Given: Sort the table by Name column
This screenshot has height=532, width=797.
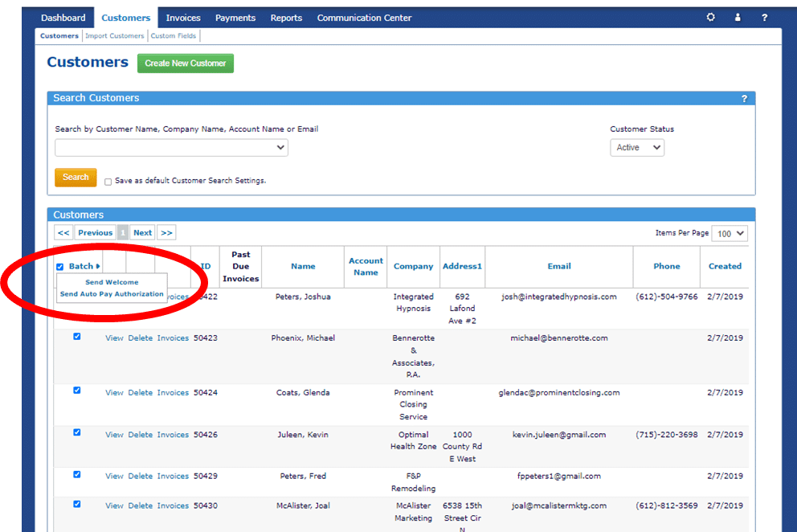Looking at the screenshot, I should [x=303, y=266].
